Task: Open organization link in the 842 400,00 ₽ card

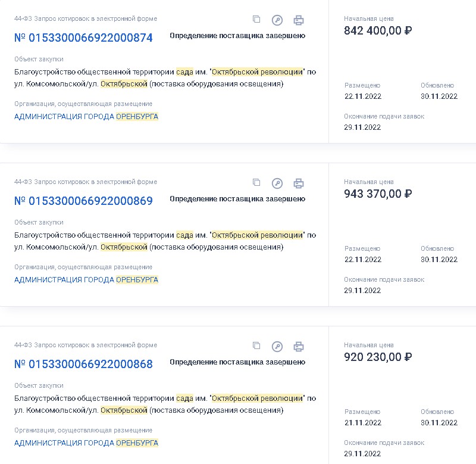Action: click(x=86, y=117)
